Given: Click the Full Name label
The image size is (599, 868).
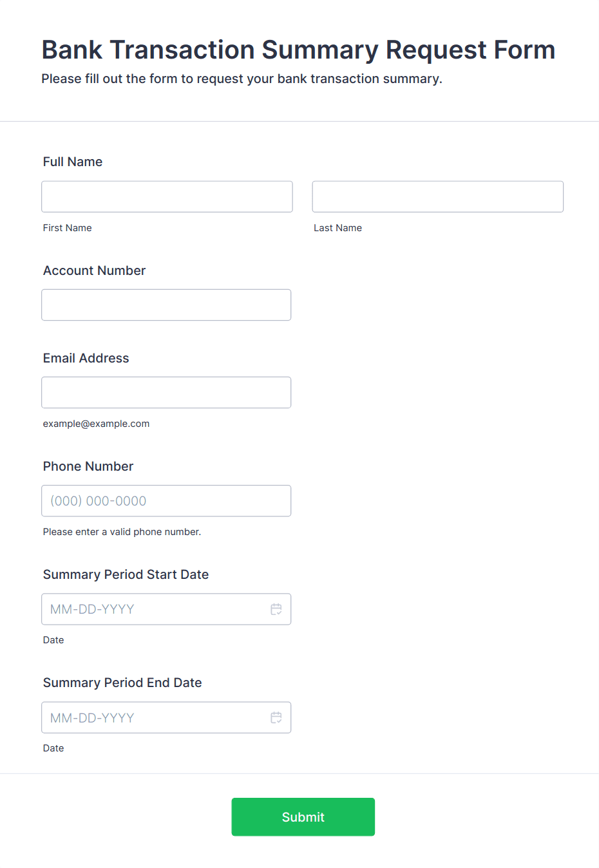Looking at the screenshot, I should [x=73, y=162].
